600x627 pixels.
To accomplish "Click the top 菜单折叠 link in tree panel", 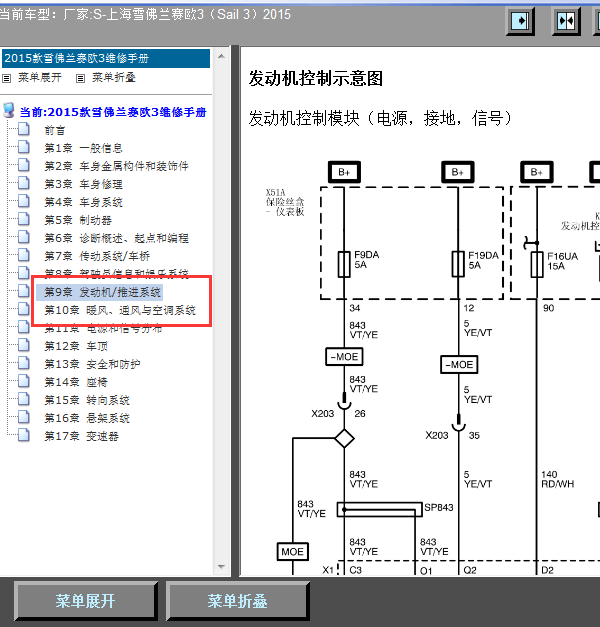I will [114, 78].
